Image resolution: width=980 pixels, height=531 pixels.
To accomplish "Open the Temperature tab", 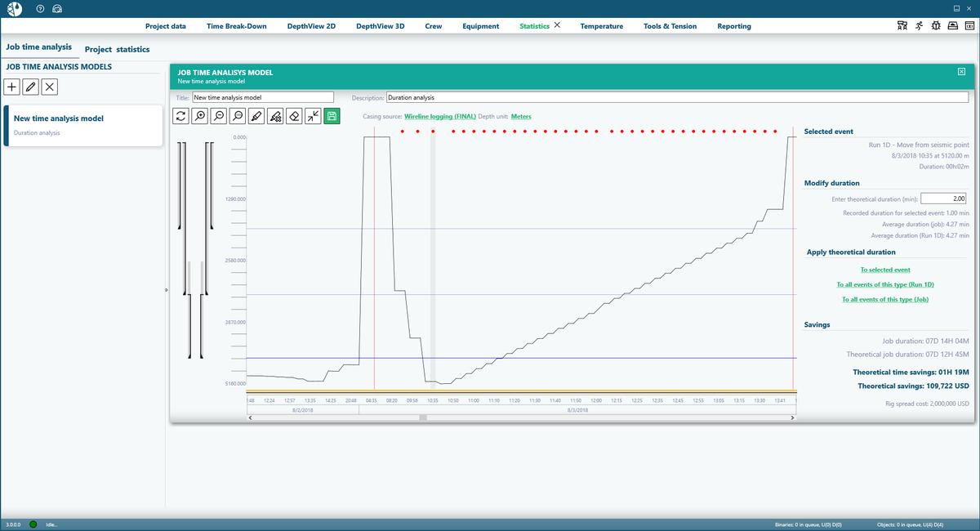I will click(602, 26).
